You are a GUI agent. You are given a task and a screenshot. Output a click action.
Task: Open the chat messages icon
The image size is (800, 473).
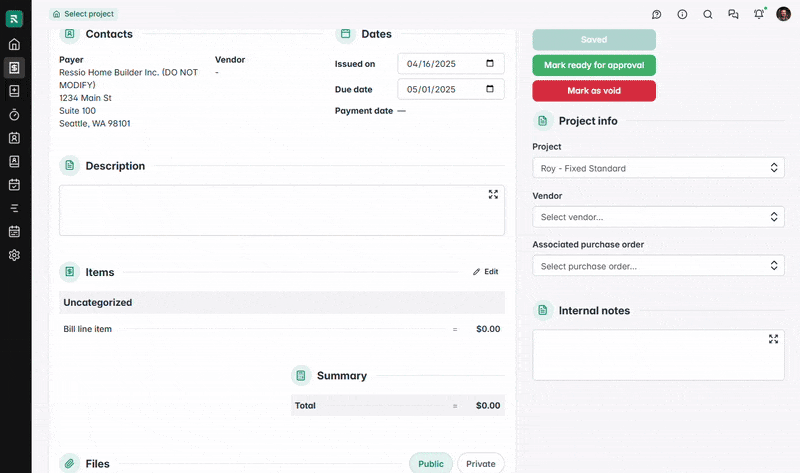point(733,14)
